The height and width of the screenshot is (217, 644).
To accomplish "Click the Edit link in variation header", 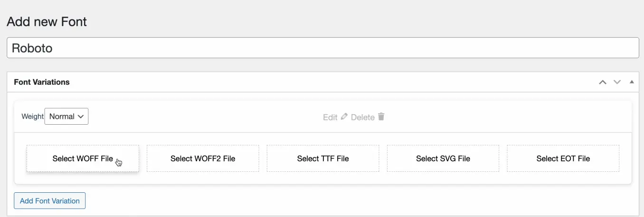I will (330, 117).
